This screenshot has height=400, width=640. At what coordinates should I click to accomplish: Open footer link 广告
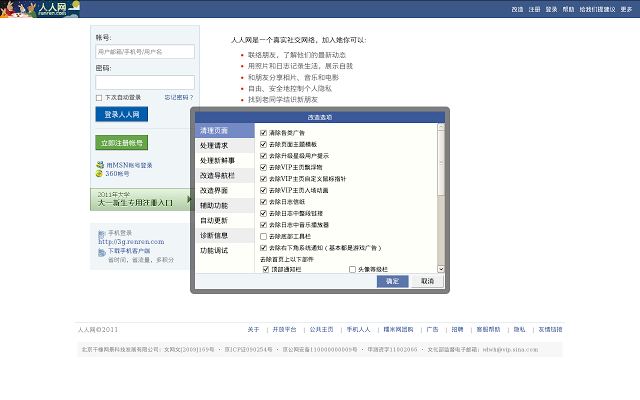tap(432, 329)
